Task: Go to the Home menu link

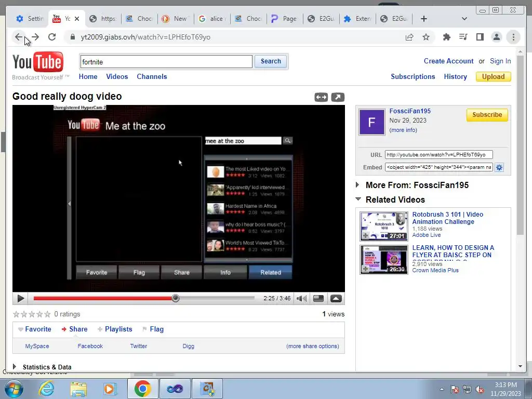Action: point(88,77)
